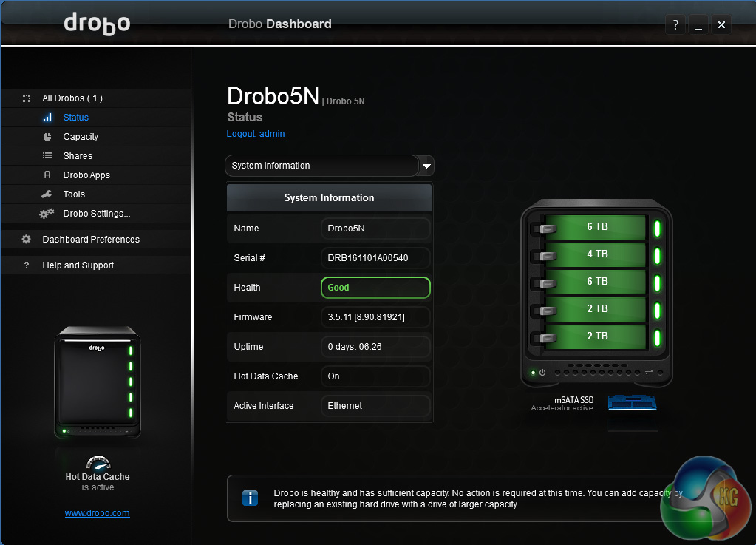Click firmware value 3.5.11 [8.90.81921]
Image resolution: width=756 pixels, height=545 pixels.
tap(375, 317)
